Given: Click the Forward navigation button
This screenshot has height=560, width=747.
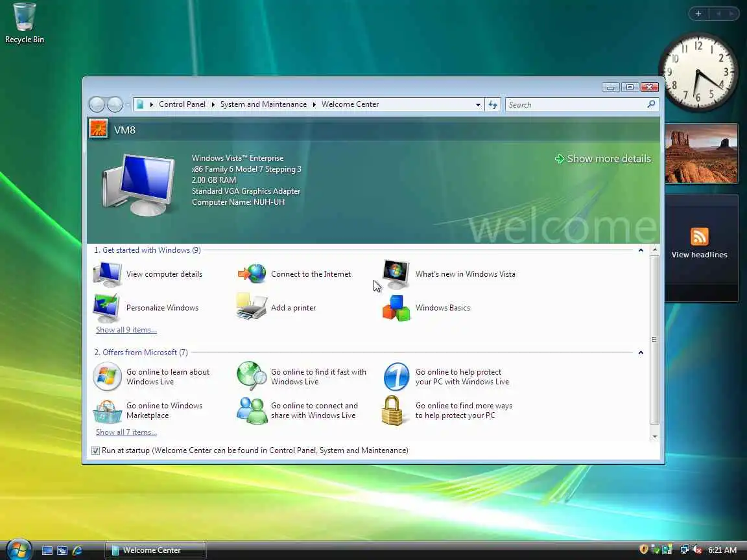Looking at the screenshot, I should point(115,104).
